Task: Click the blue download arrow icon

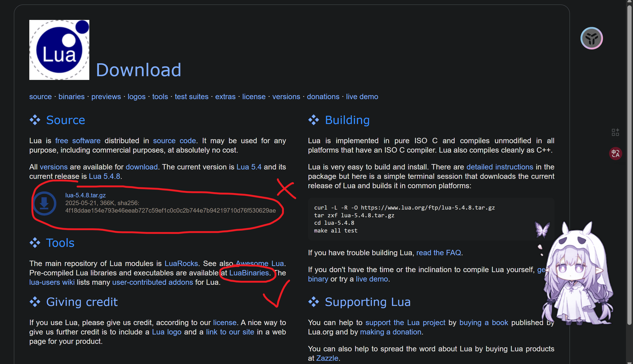Action: click(x=45, y=203)
